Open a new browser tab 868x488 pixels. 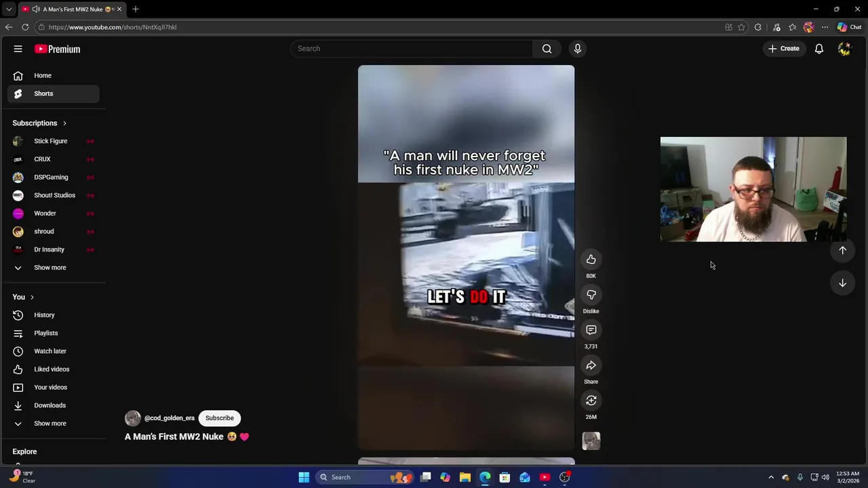click(x=136, y=9)
